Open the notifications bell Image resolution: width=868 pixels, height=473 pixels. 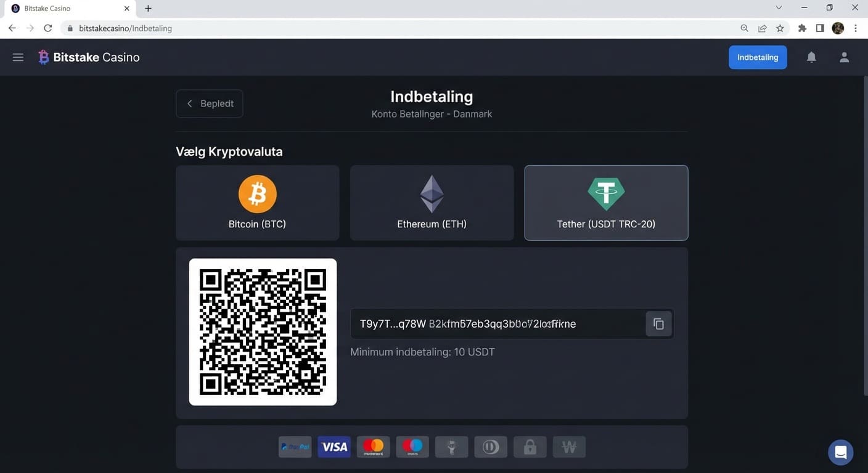[x=811, y=57]
